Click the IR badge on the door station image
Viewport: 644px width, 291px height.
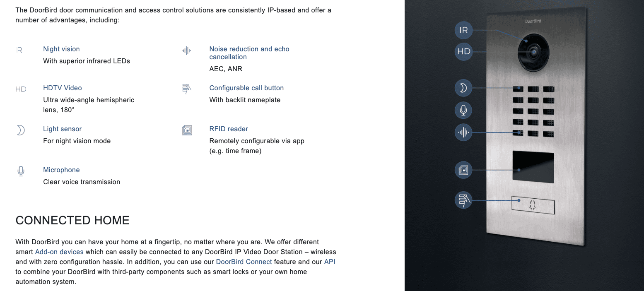(x=463, y=30)
